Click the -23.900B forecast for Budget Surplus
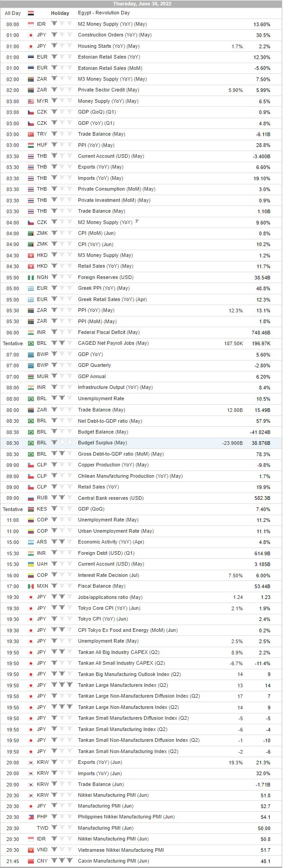The image size is (284, 868). 233,443
